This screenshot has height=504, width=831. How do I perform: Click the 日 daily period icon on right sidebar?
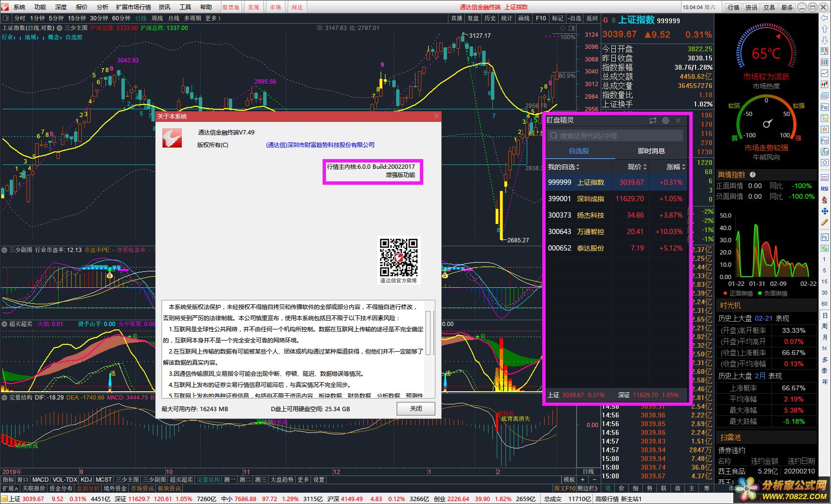tap(825, 315)
